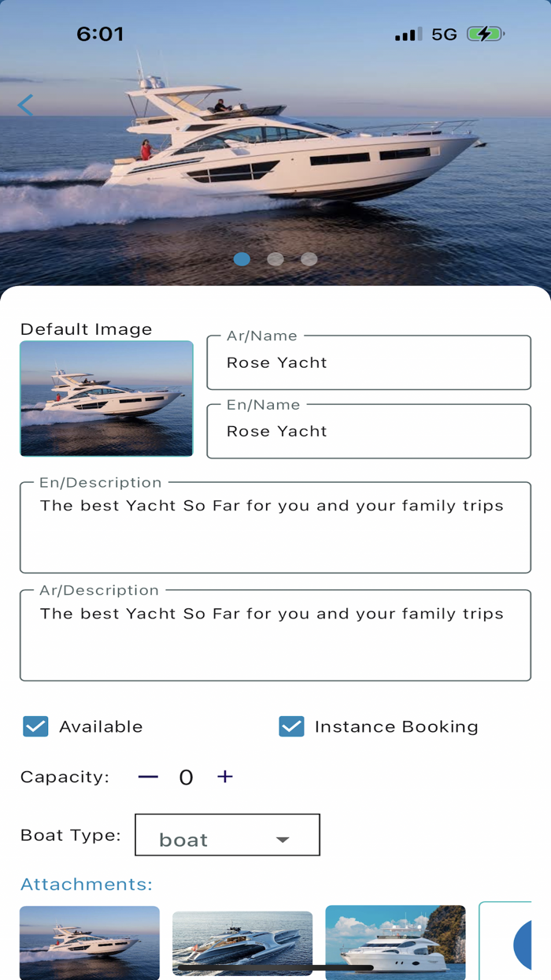Tap the plus icon to increase Capacity
The image size is (551, 980).
coord(224,777)
